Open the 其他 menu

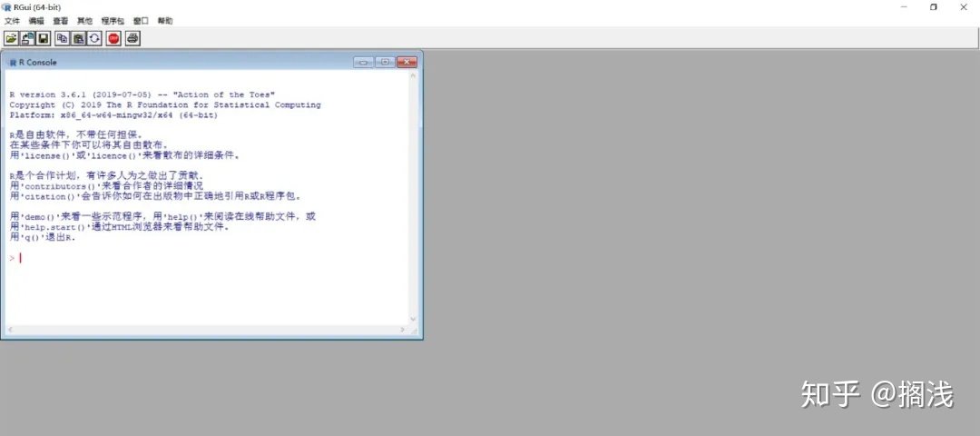tap(84, 21)
